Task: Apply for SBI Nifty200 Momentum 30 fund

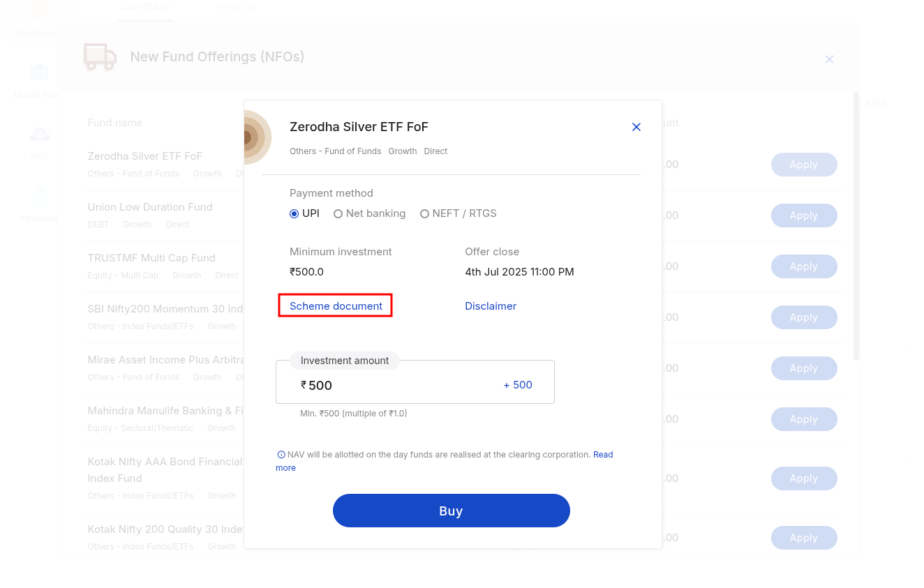Action: tap(804, 317)
